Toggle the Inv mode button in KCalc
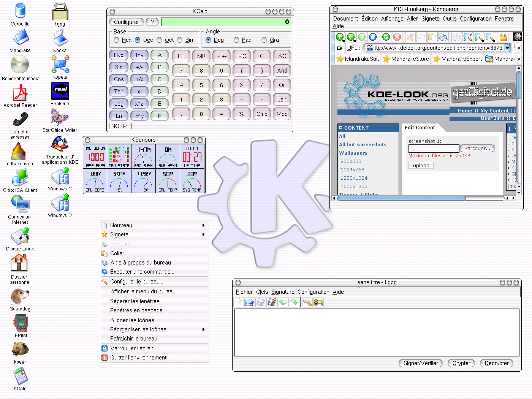The width and height of the screenshot is (532, 399). [x=139, y=55]
